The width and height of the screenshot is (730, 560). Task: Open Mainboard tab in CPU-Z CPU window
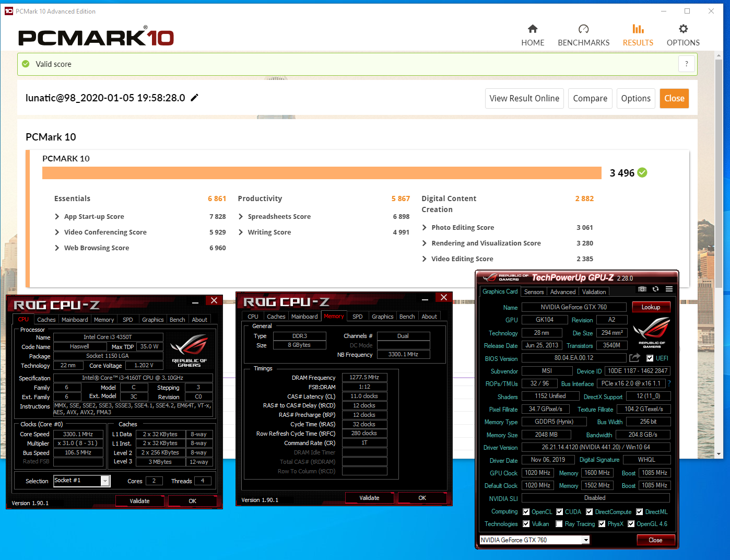coord(75,320)
